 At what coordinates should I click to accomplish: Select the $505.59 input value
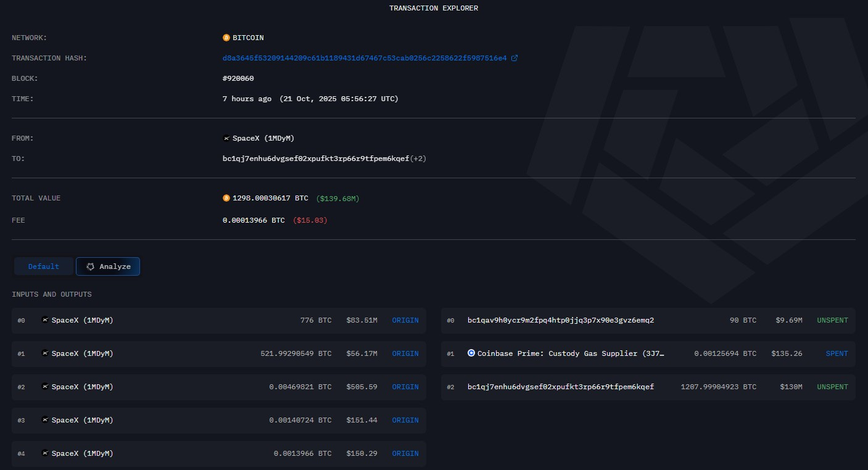362,387
